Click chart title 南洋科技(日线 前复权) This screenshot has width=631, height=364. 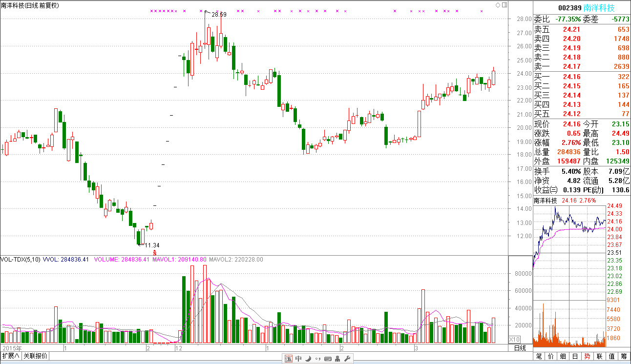point(30,5)
